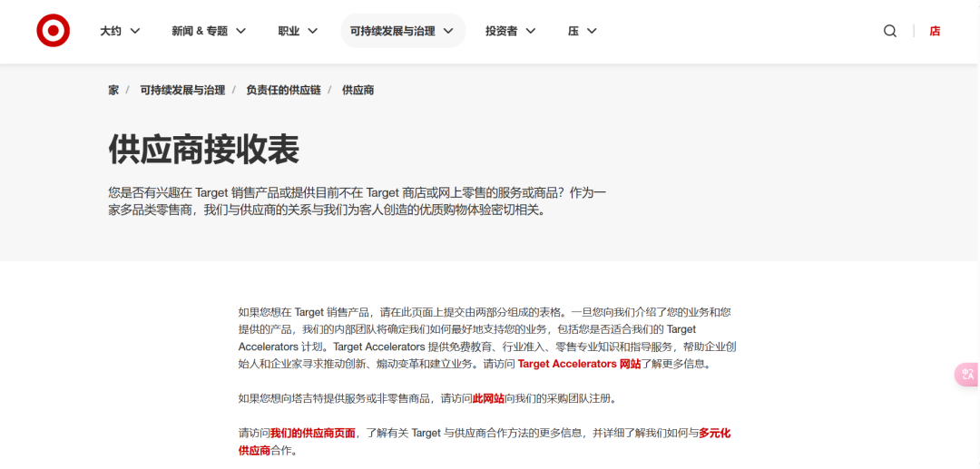Expand the 投资者 menu chevron
The height and width of the screenshot is (469, 980).
531,31
